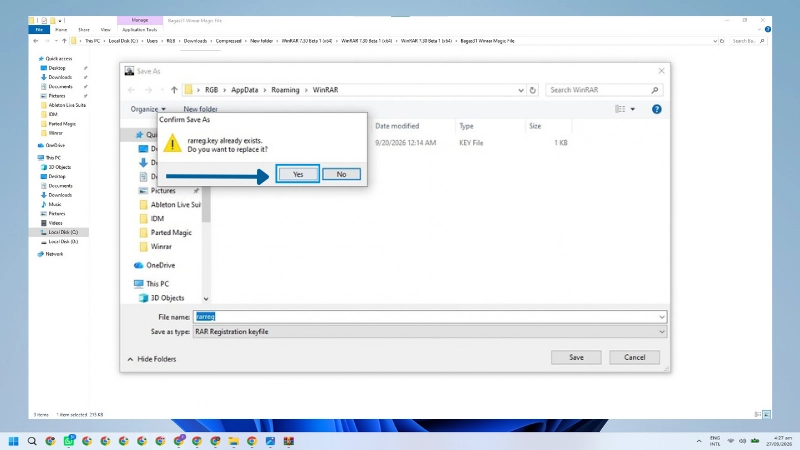Viewport: 800px width, 450px height.
Task: Click Explorer's up-one-level arrow
Action: [64, 41]
